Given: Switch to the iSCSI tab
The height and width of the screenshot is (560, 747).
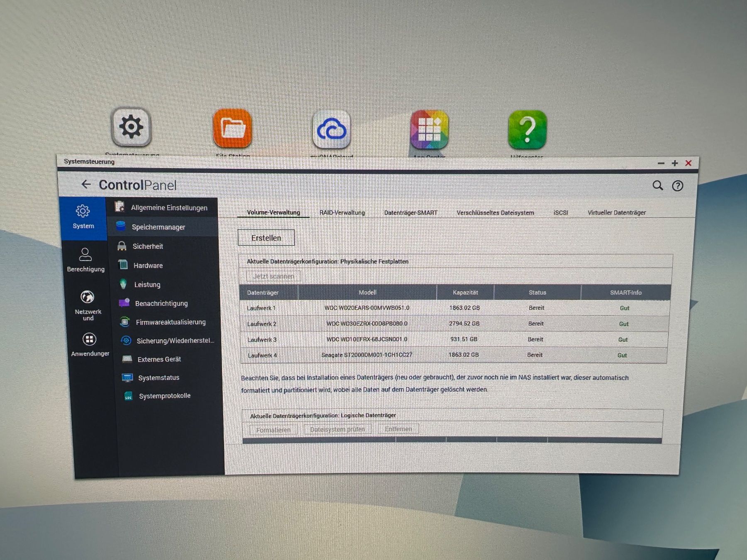Looking at the screenshot, I should point(561,213).
